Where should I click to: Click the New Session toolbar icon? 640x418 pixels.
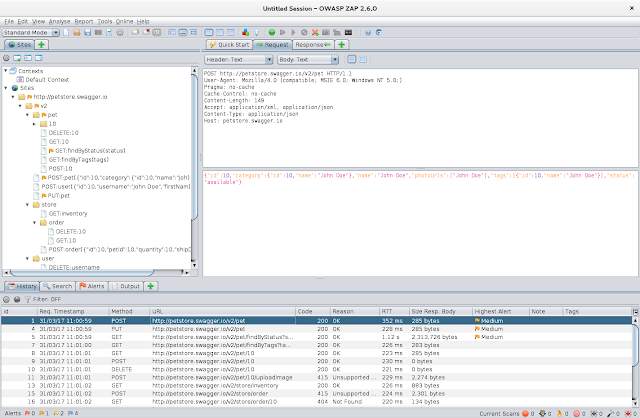[x=67, y=32]
